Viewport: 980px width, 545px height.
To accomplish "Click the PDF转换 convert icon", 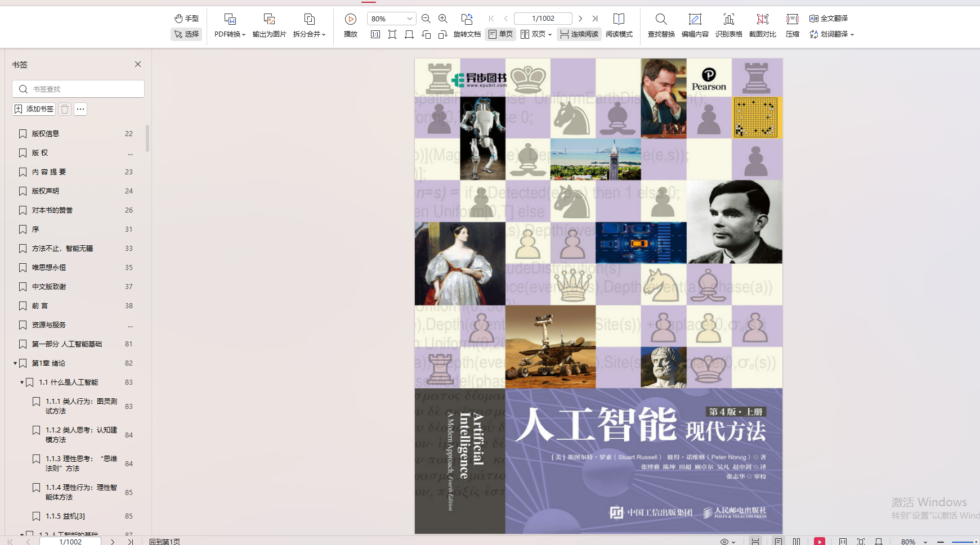I will pos(230,20).
